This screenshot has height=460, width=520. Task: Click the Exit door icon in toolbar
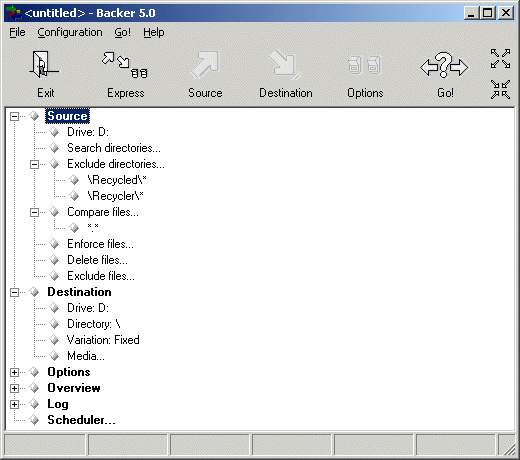click(45, 64)
